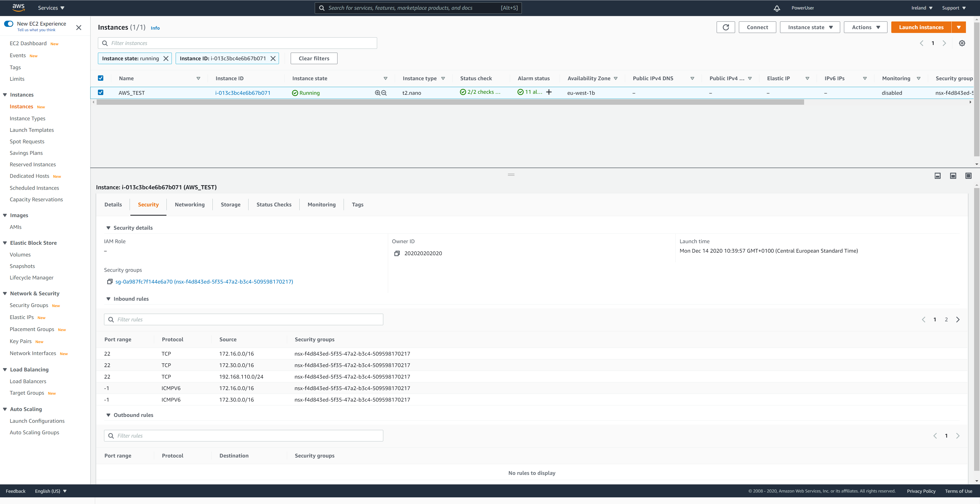The image size is (980, 504).
Task: Collapse the Instances sidebar group
Action: (x=5, y=95)
